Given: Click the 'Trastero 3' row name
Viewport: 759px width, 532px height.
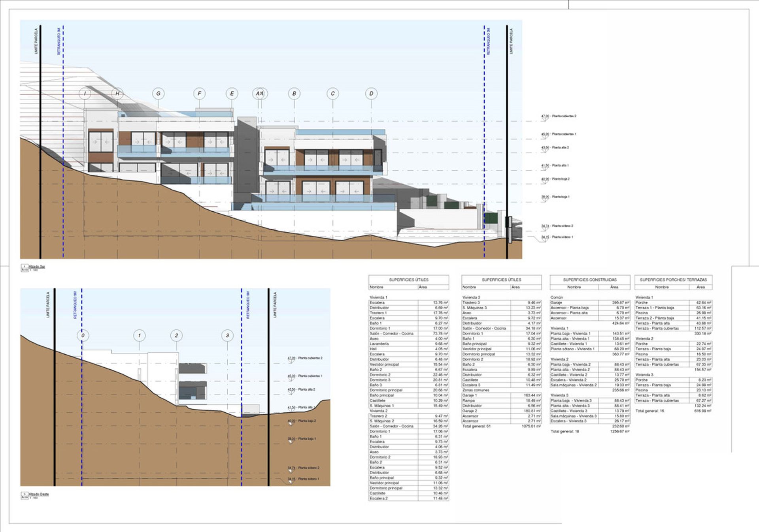Looking at the screenshot, I should coord(471,303).
